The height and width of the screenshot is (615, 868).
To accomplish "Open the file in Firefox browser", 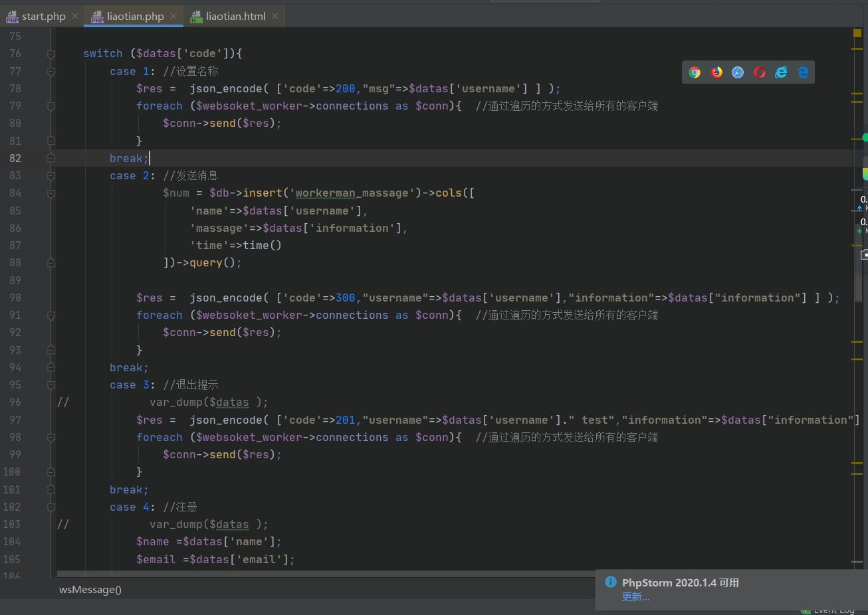I will click(x=716, y=72).
